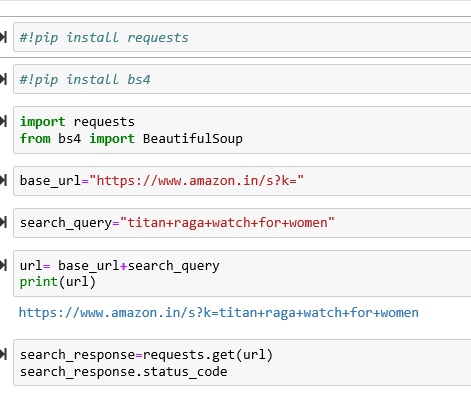Place cursor on 'import requests' line
Viewport: 471px width, 395px height.
(x=77, y=122)
